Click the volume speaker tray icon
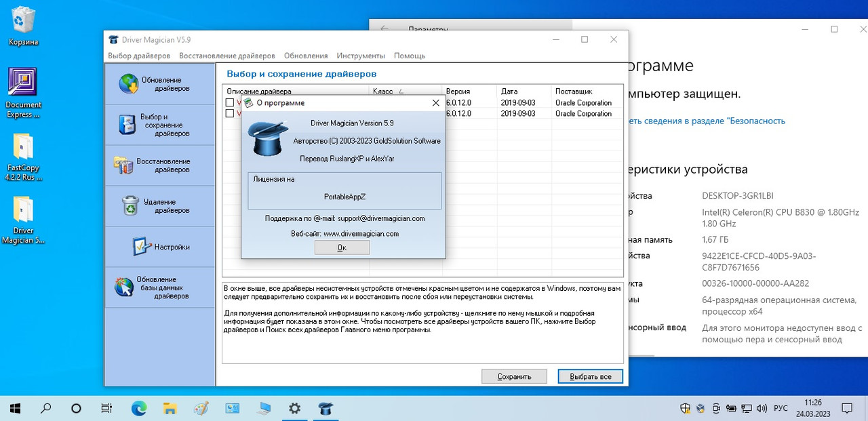 click(763, 409)
